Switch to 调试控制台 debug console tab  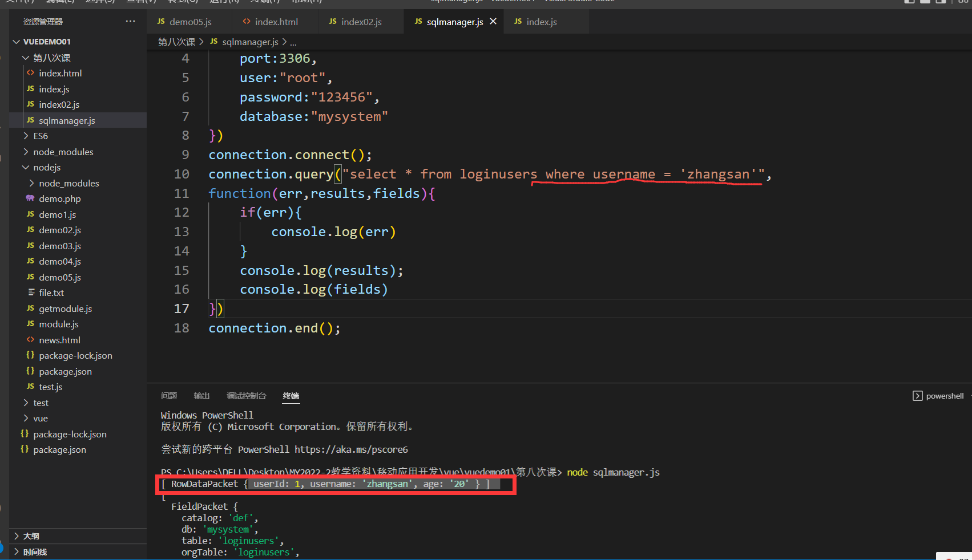(x=246, y=396)
